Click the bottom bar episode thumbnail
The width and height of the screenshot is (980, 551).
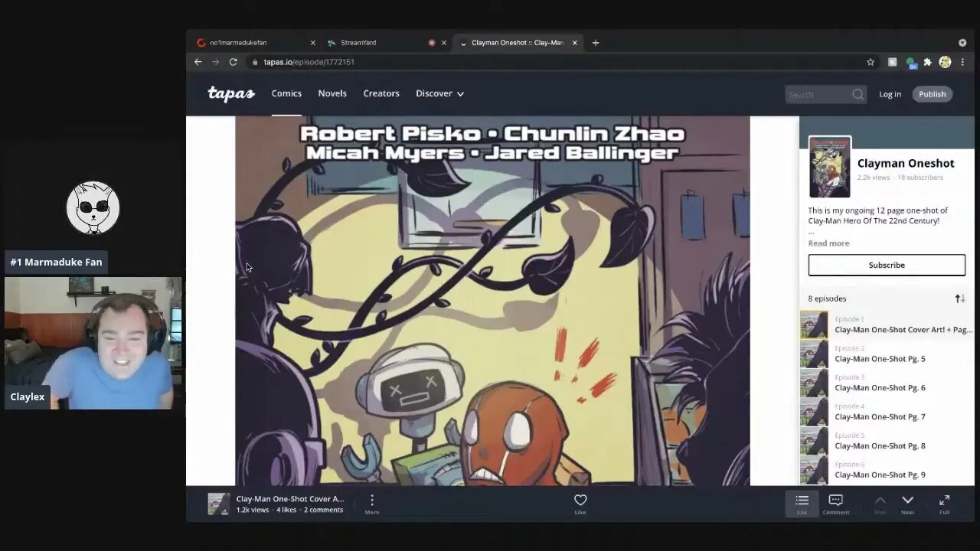pos(218,504)
